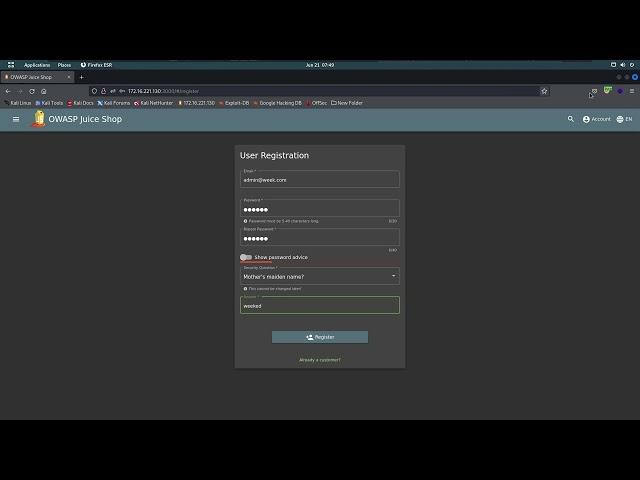Click the power icon in top panel
640x480 pixels.
pyautogui.click(x=632, y=65)
